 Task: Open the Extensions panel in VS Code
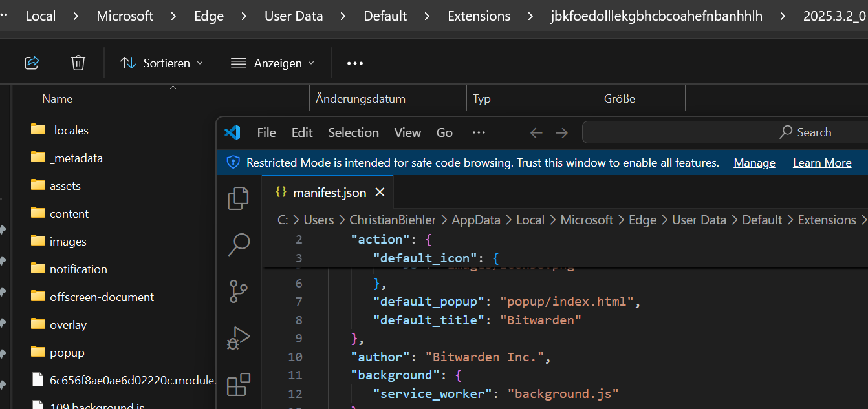(x=239, y=384)
